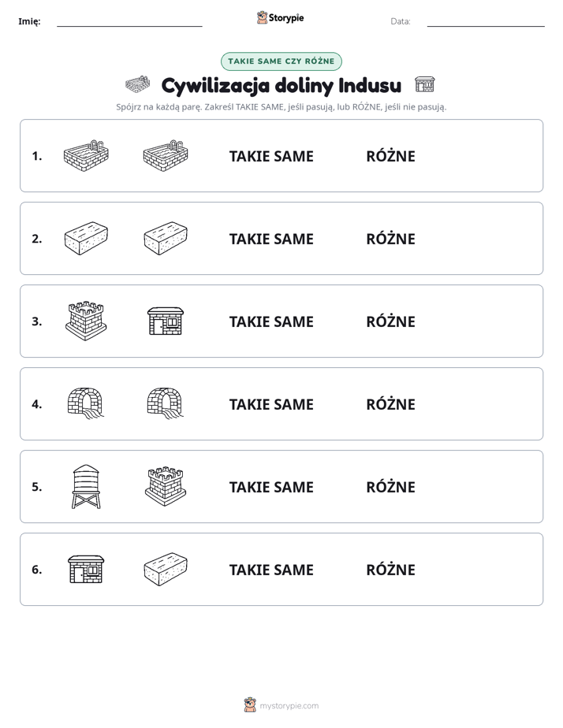Select RÓŻNE for row 3
This screenshot has height=728, width=563.
tap(390, 321)
